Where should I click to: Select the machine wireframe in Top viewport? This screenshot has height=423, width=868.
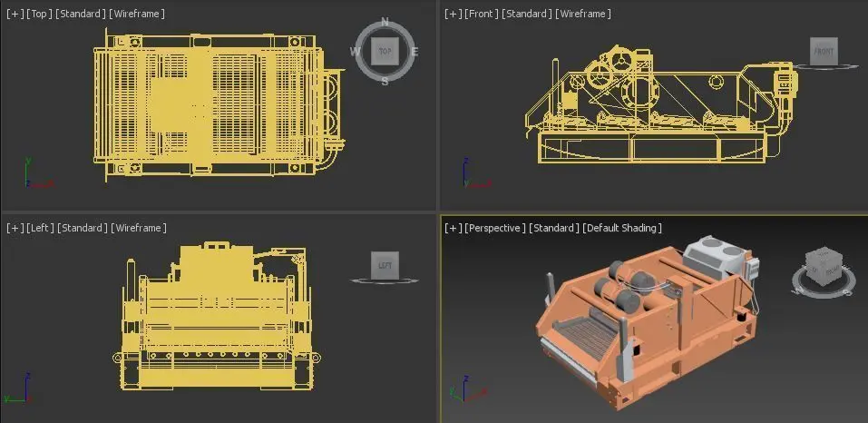pos(219,105)
